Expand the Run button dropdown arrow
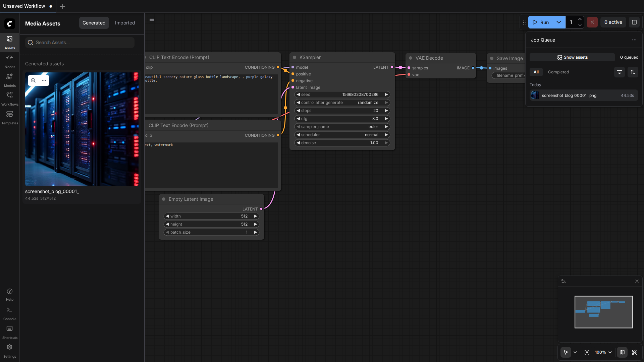The image size is (644, 362). coord(559,22)
